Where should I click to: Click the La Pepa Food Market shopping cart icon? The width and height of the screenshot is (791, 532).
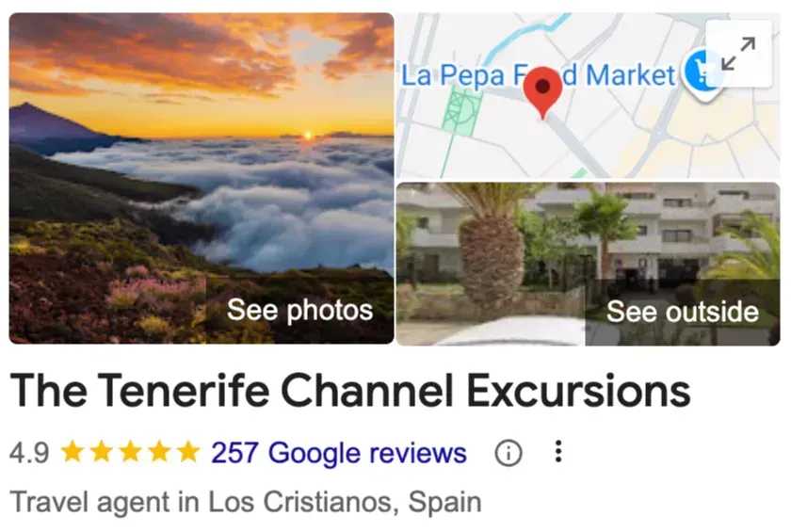point(702,73)
